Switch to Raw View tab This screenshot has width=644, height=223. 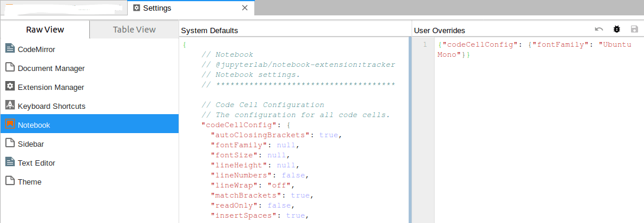click(45, 30)
